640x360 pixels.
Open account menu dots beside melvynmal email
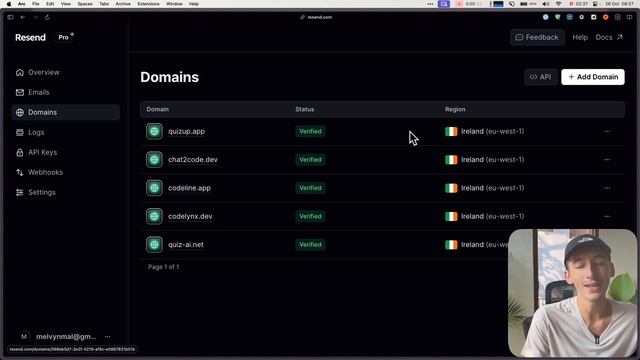[107, 337]
